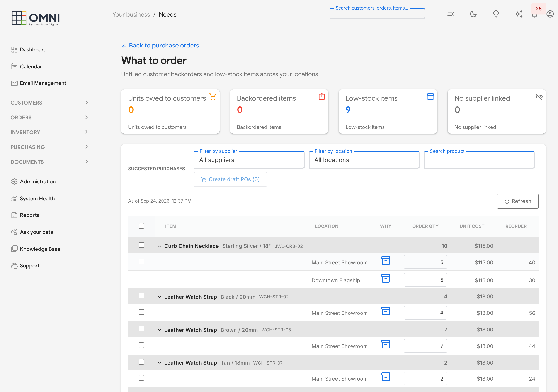This screenshot has height=392, width=558.
Task: Click low-stock icon for Tan 18mm strap row
Action: click(x=386, y=377)
